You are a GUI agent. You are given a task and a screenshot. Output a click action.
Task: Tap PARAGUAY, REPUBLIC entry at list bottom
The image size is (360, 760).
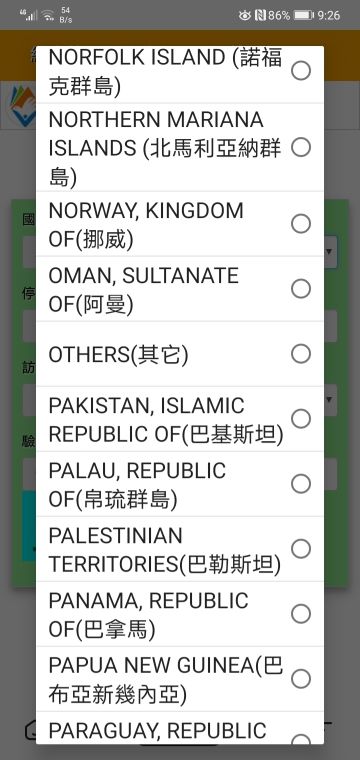tap(157, 730)
